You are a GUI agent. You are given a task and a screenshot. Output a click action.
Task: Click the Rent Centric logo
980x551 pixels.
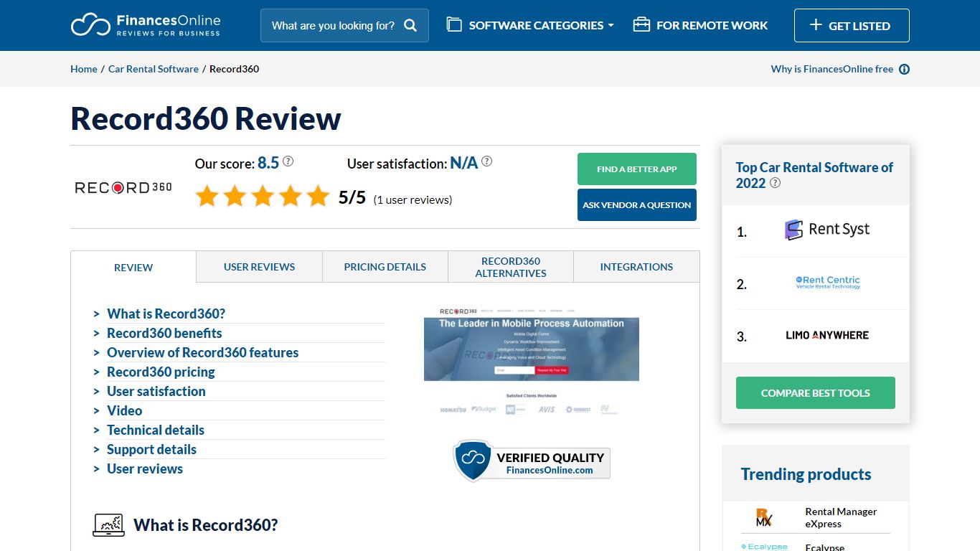[x=828, y=283]
